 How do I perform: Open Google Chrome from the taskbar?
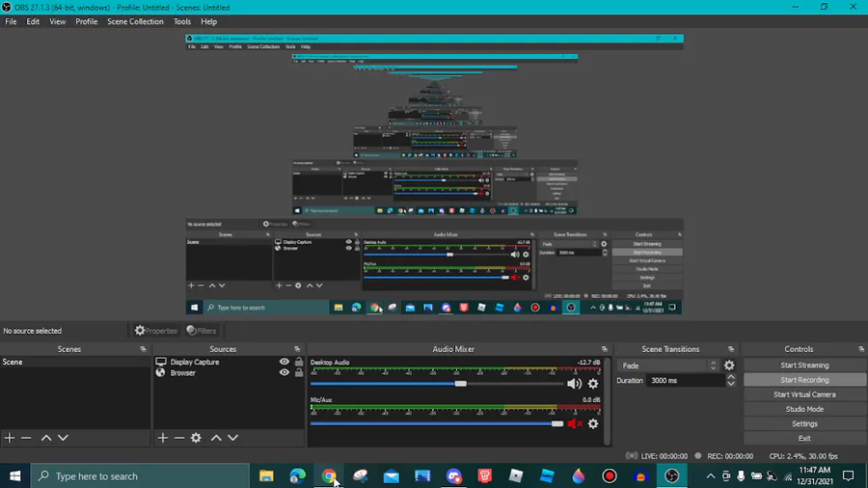tap(330, 475)
